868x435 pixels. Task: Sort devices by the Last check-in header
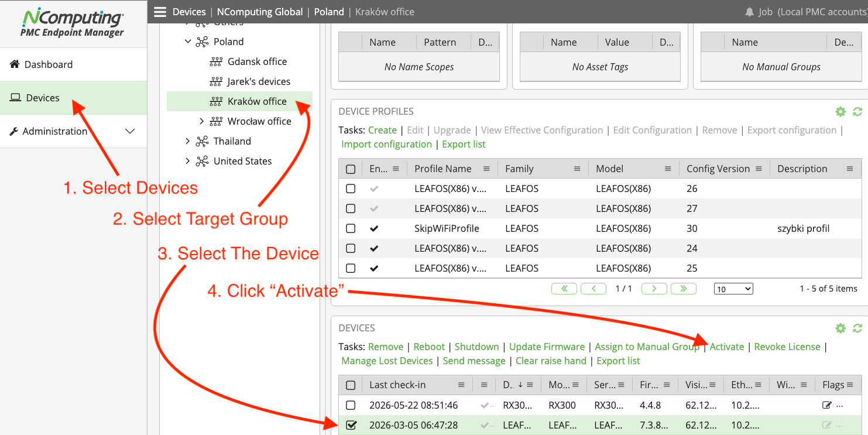pyautogui.click(x=397, y=385)
